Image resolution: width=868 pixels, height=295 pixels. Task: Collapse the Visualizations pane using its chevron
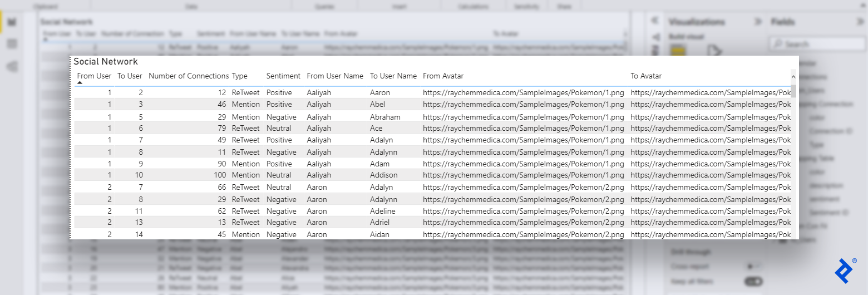click(x=757, y=22)
